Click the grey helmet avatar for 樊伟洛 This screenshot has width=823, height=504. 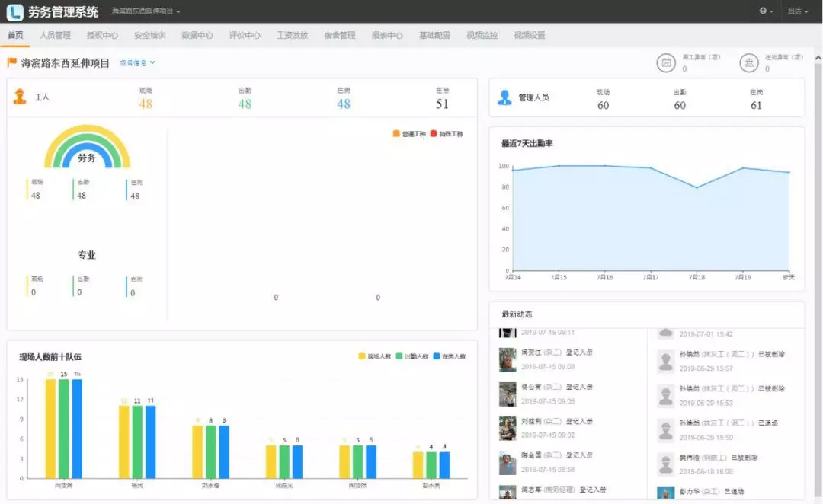(x=666, y=464)
